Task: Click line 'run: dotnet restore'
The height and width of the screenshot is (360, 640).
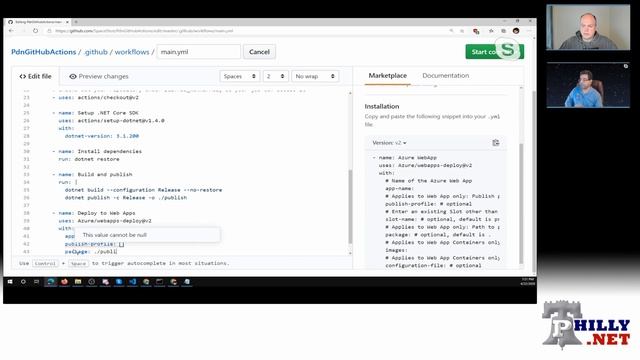Action: point(89,159)
